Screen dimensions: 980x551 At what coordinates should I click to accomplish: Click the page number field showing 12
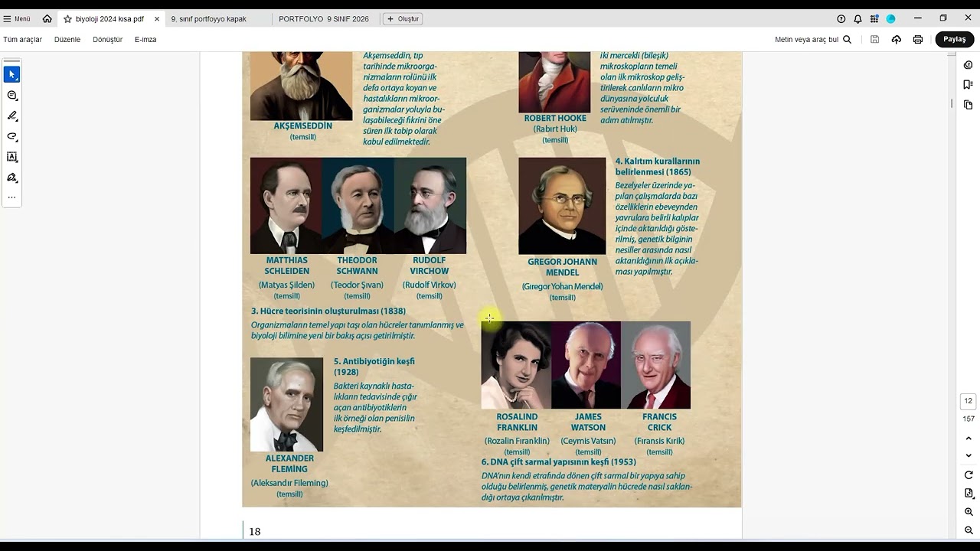click(x=969, y=401)
